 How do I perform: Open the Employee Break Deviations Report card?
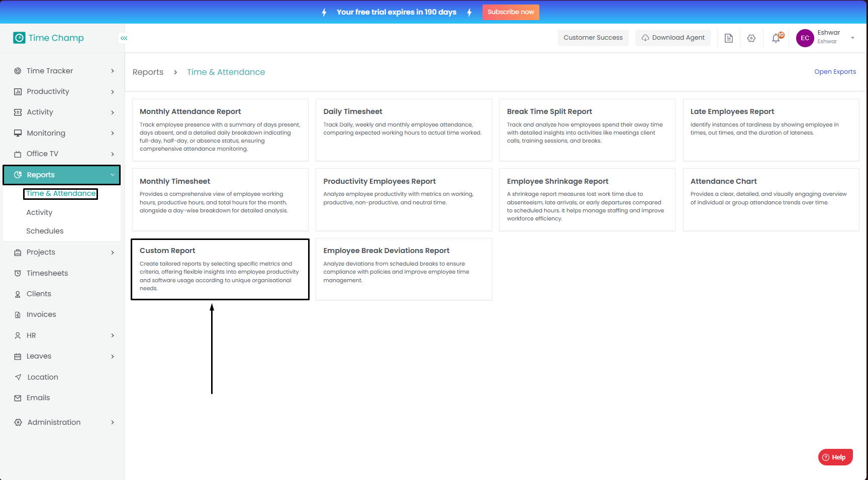pos(404,269)
